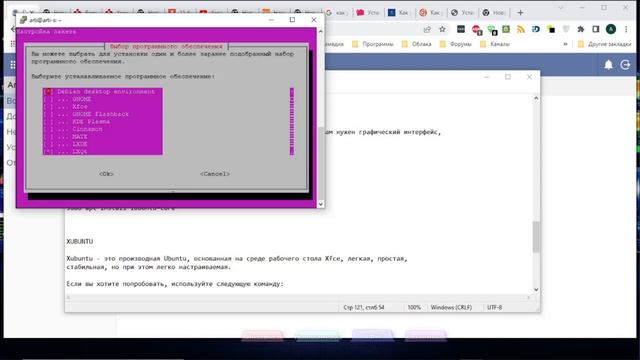Click the Notepad vertical scrollbar down arrow
640x360 pixels.
tap(536, 290)
